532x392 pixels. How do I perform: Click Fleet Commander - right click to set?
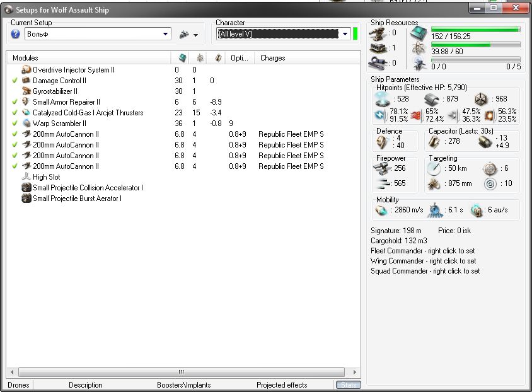pyautogui.click(x=423, y=251)
